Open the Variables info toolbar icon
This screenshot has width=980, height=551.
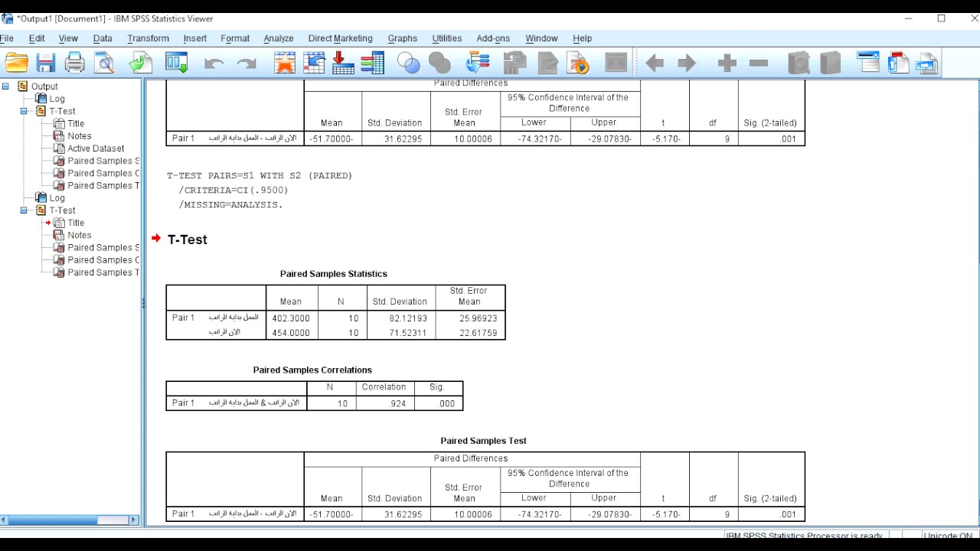click(372, 63)
